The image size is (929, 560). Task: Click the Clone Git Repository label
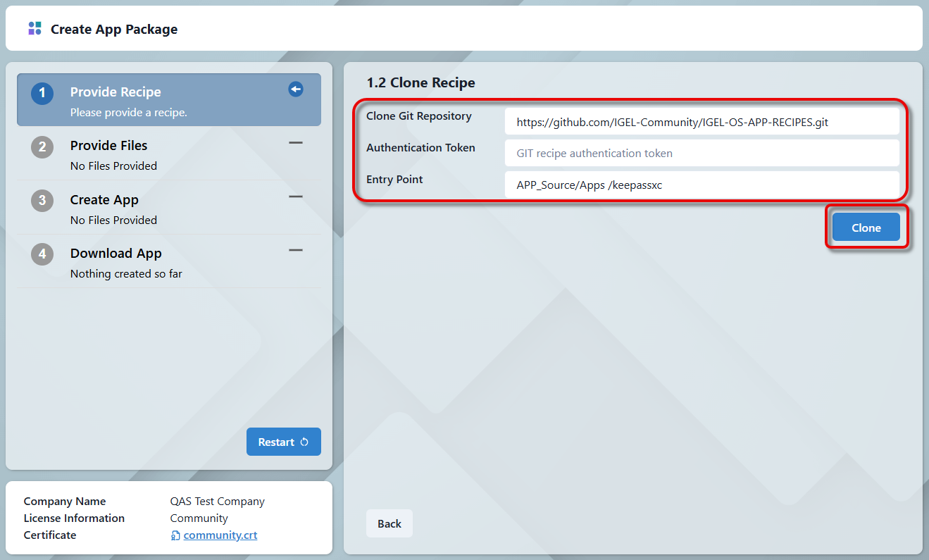[x=419, y=116]
